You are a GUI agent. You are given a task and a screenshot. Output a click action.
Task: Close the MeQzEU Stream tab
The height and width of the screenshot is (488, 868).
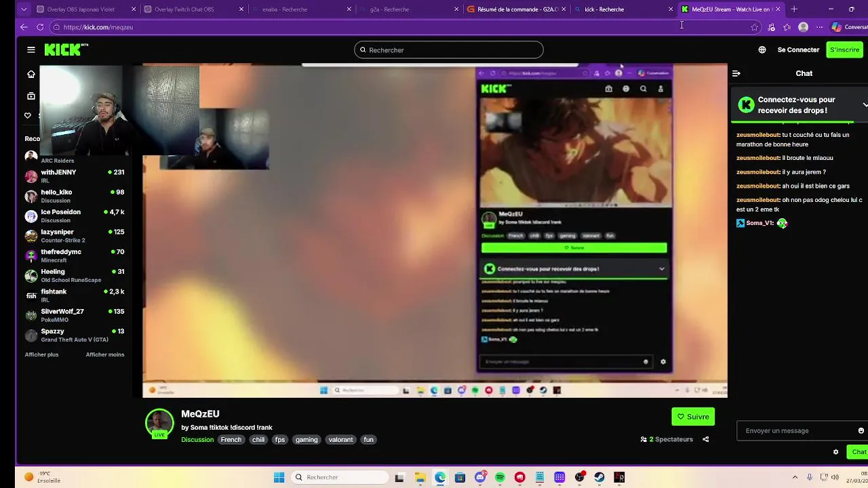point(778,9)
